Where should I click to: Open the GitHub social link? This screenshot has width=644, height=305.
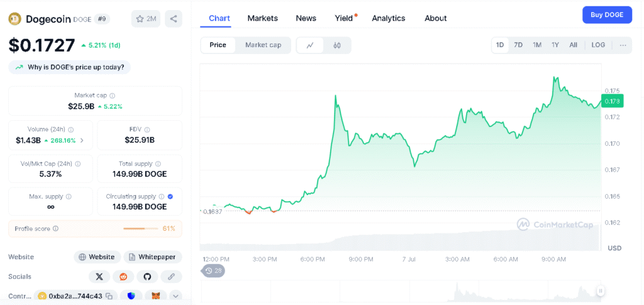point(147,277)
